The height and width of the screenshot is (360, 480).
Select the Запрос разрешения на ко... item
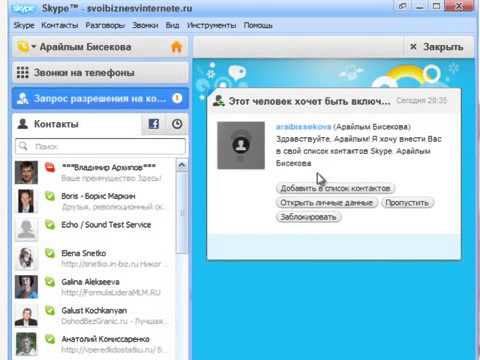100,98
